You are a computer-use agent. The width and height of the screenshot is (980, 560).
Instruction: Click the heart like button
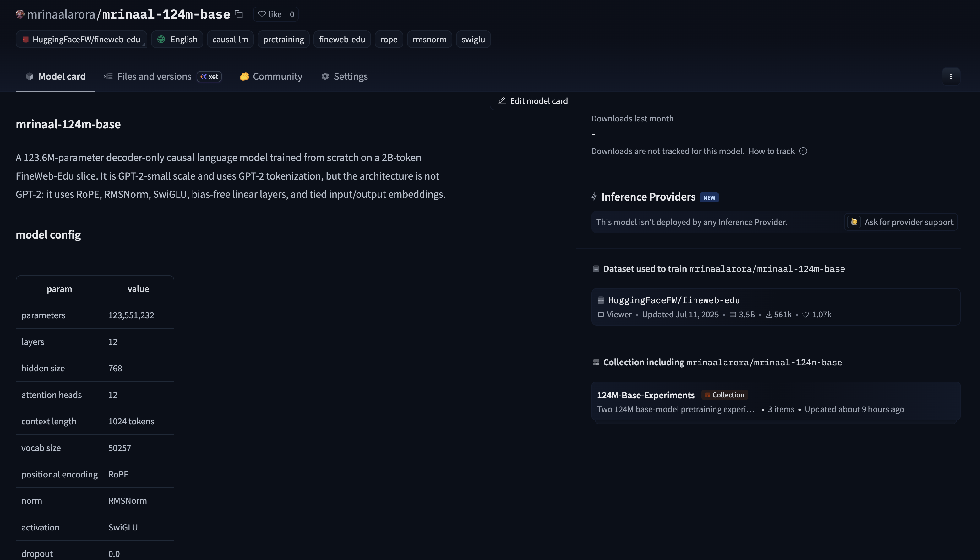[x=270, y=14]
